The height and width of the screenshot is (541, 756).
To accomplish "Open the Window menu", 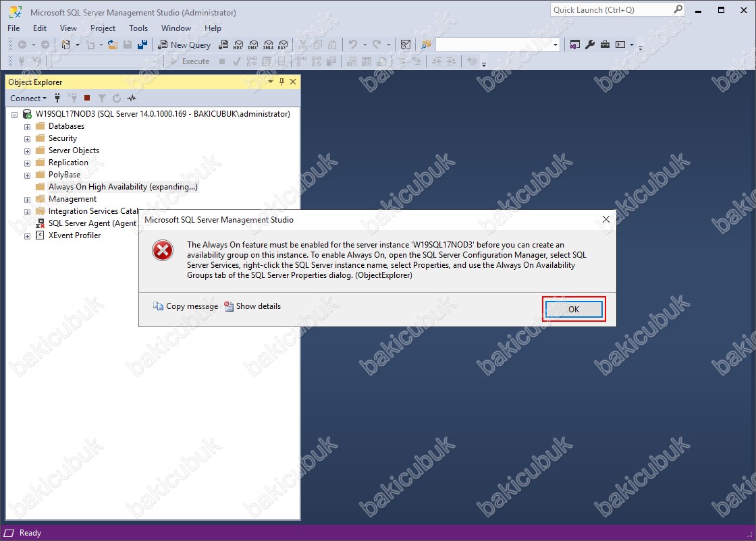I will [x=176, y=28].
